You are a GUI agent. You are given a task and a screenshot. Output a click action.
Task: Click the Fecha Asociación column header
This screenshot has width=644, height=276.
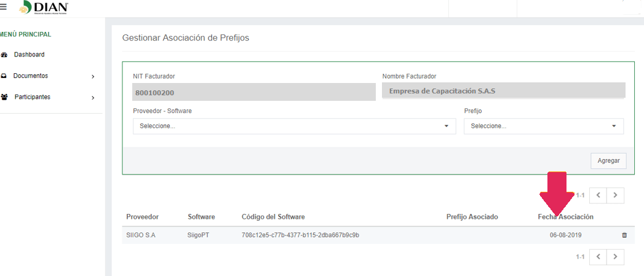[565, 216]
